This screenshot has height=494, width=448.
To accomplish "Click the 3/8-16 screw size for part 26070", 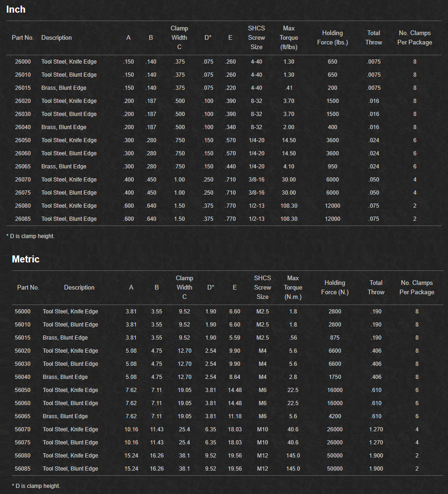I will pos(256,180).
